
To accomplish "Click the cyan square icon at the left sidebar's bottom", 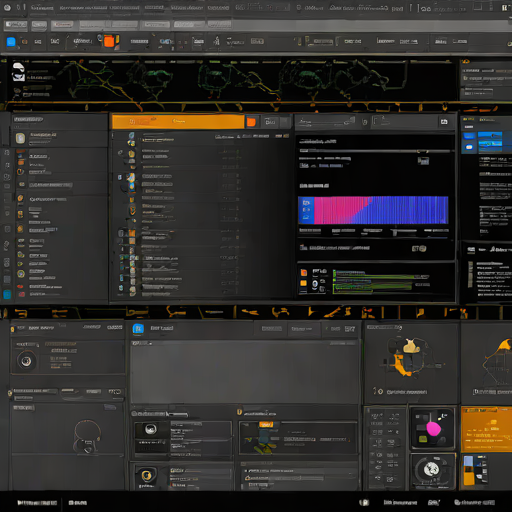I will (x=7, y=294).
